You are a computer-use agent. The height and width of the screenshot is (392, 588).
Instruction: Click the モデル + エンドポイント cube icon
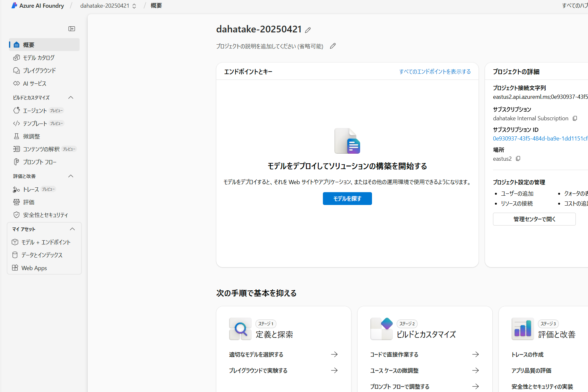coord(15,242)
